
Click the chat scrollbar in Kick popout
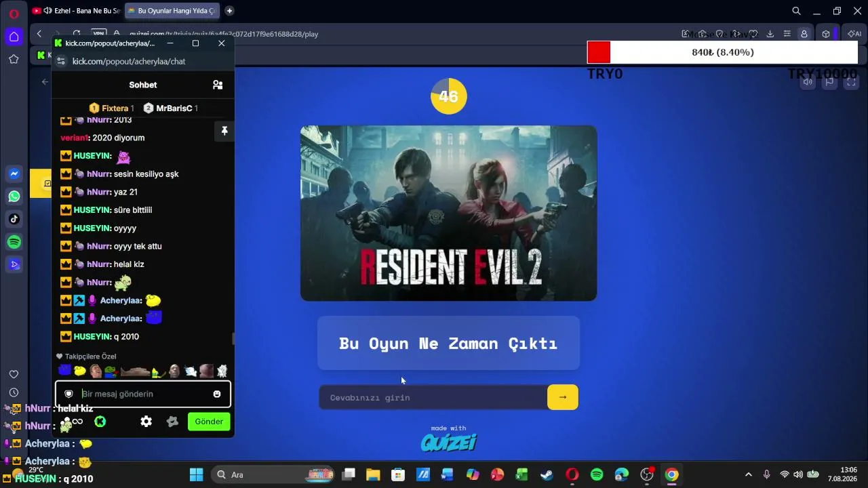[233, 339]
